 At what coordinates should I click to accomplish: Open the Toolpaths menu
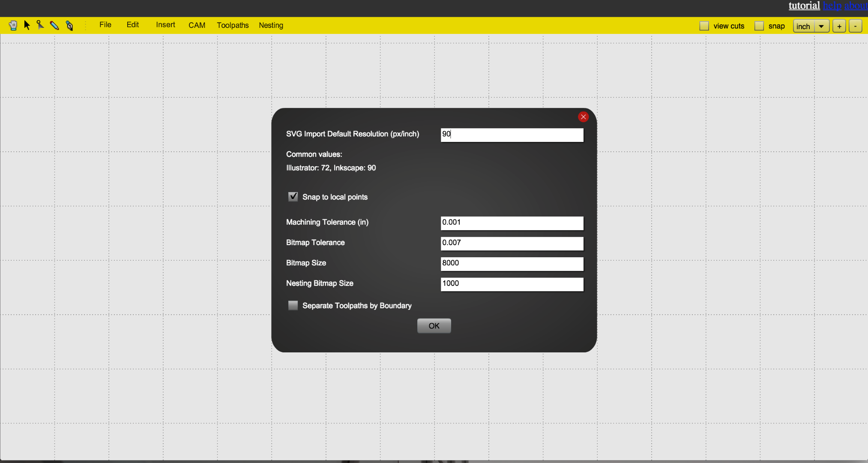[233, 25]
